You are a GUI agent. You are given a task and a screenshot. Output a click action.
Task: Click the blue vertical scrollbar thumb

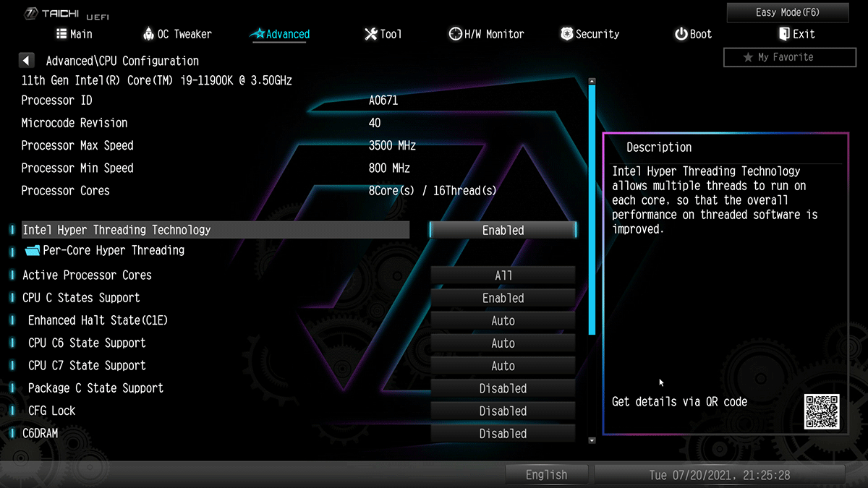click(x=592, y=210)
